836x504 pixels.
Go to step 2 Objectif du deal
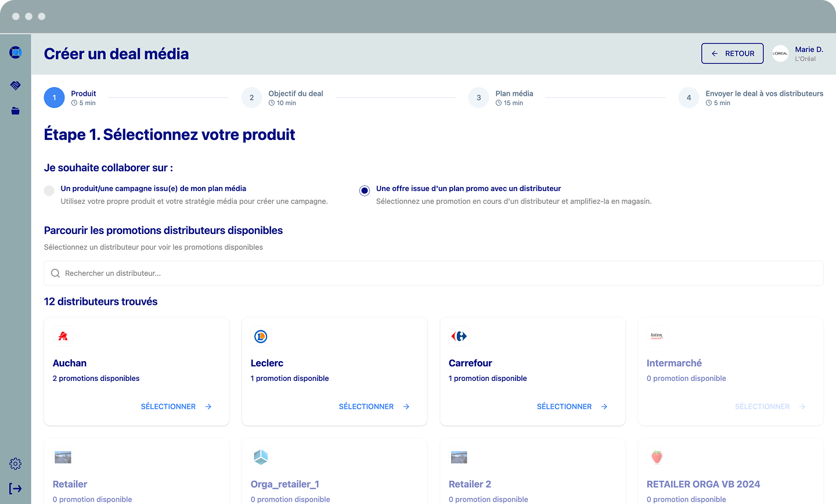tap(283, 98)
